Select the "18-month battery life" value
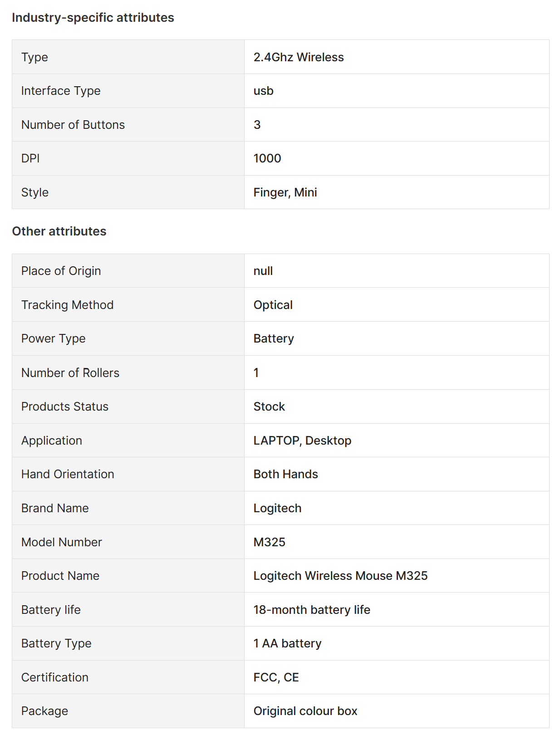 tap(312, 610)
